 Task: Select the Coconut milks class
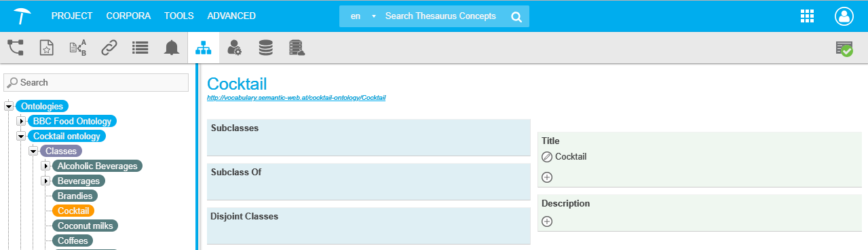85,226
